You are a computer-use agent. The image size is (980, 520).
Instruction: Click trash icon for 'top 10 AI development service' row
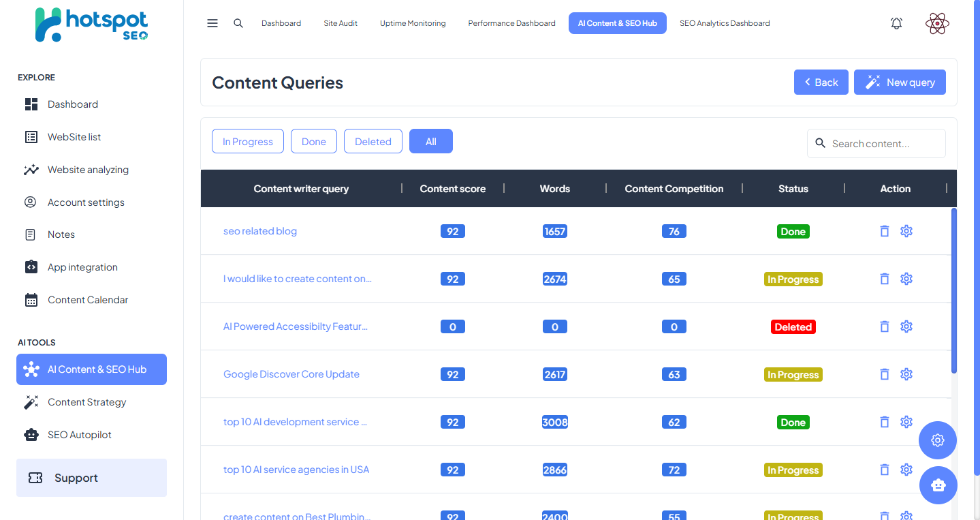point(885,422)
